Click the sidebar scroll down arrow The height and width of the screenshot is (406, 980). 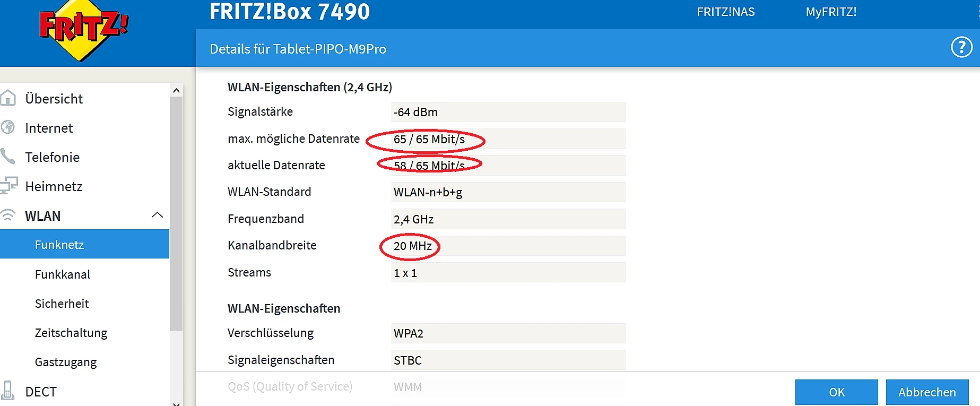(176, 403)
